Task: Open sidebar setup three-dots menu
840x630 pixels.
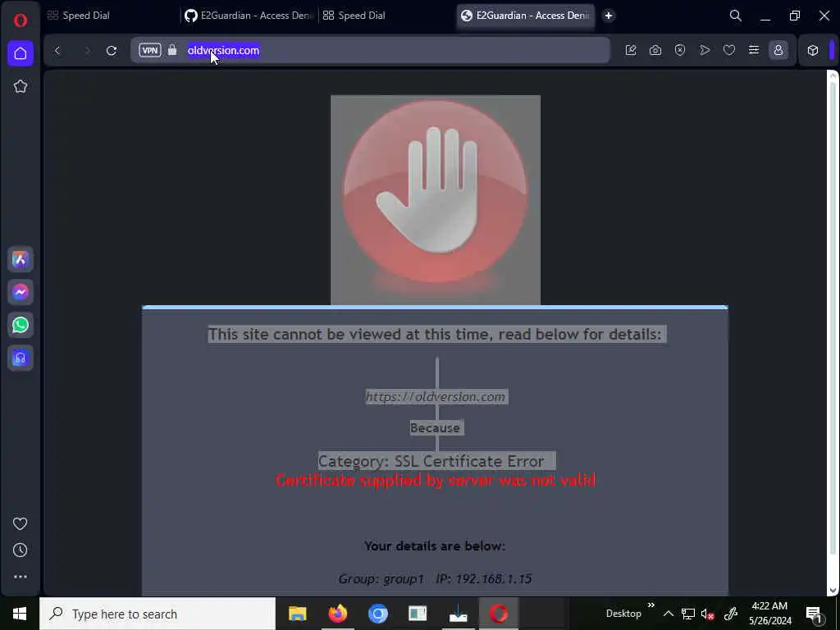Action: 21,577
